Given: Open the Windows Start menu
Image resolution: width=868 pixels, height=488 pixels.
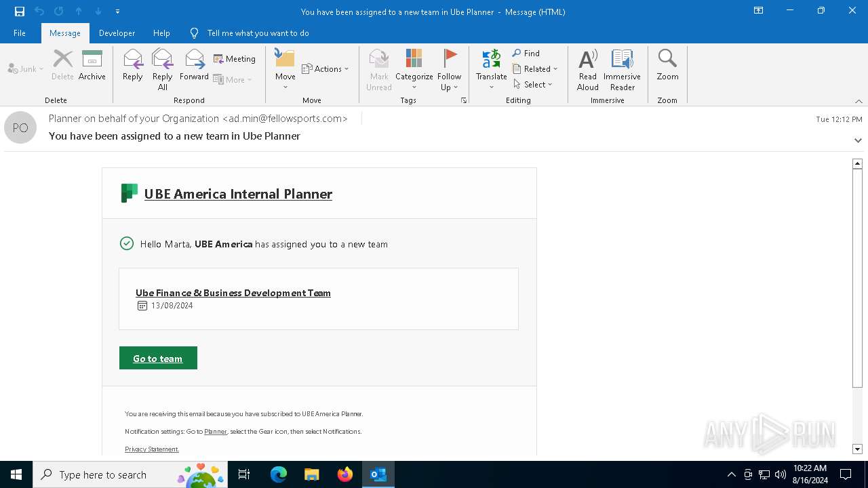Looking at the screenshot, I should (x=16, y=474).
